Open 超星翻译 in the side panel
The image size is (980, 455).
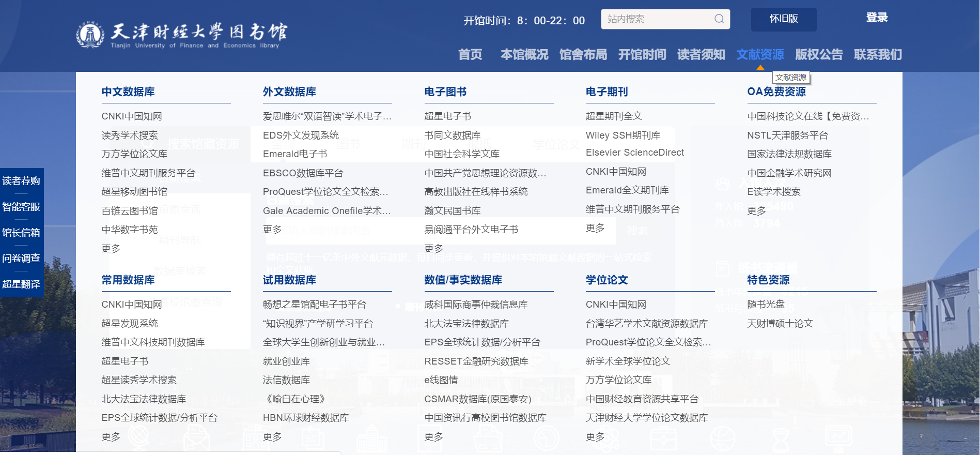(x=21, y=284)
